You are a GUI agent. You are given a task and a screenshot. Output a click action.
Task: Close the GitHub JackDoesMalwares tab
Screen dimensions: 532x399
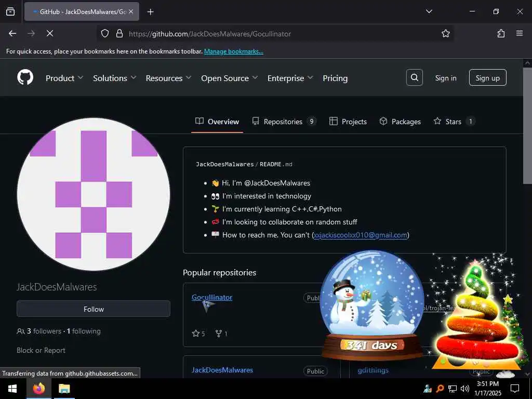131,11
